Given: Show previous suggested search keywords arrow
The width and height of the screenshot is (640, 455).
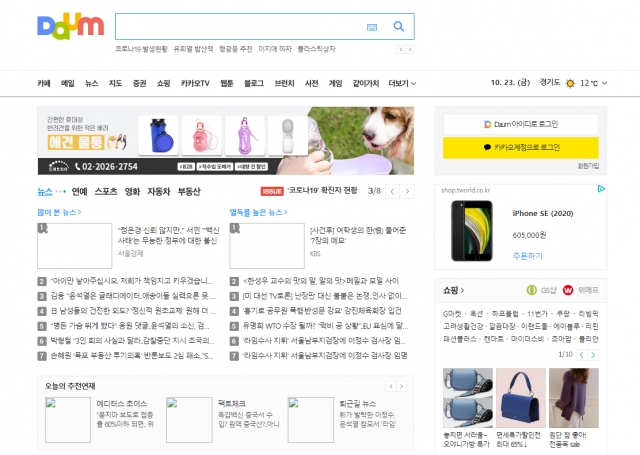Looking at the screenshot, I should 401,49.
